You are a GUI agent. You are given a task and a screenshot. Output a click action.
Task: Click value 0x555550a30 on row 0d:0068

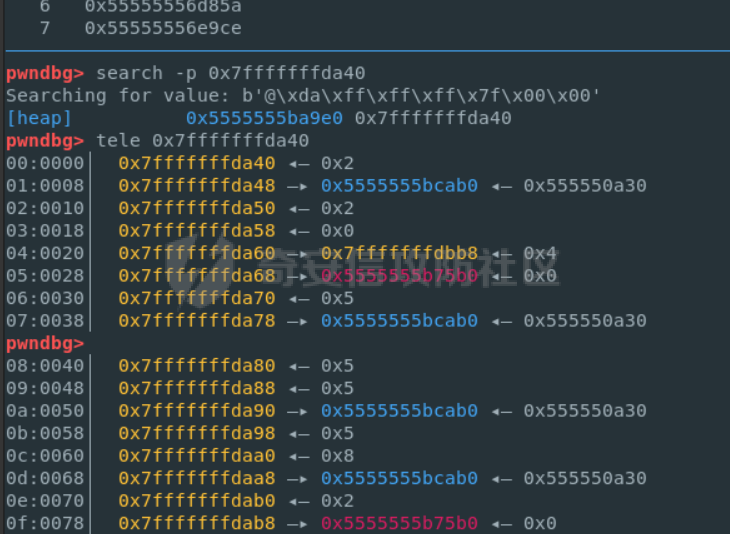[585, 478]
